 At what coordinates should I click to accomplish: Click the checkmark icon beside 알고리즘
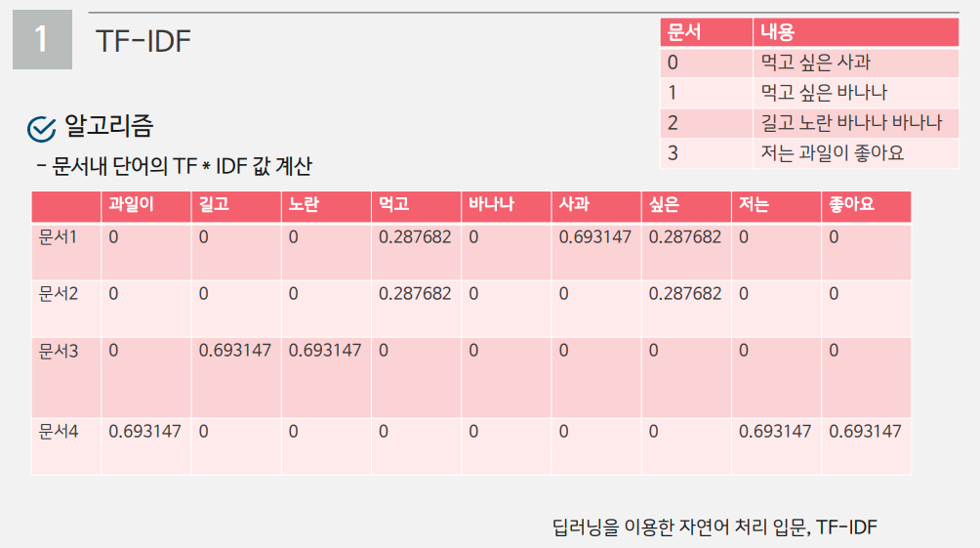pos(41,129)
